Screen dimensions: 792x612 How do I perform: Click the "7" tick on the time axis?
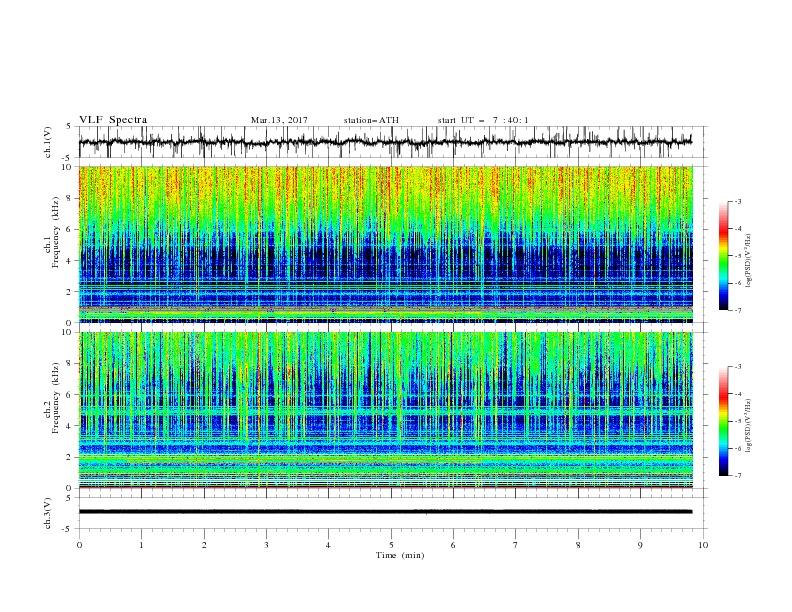pyautogui.click(x=516, y=545)
